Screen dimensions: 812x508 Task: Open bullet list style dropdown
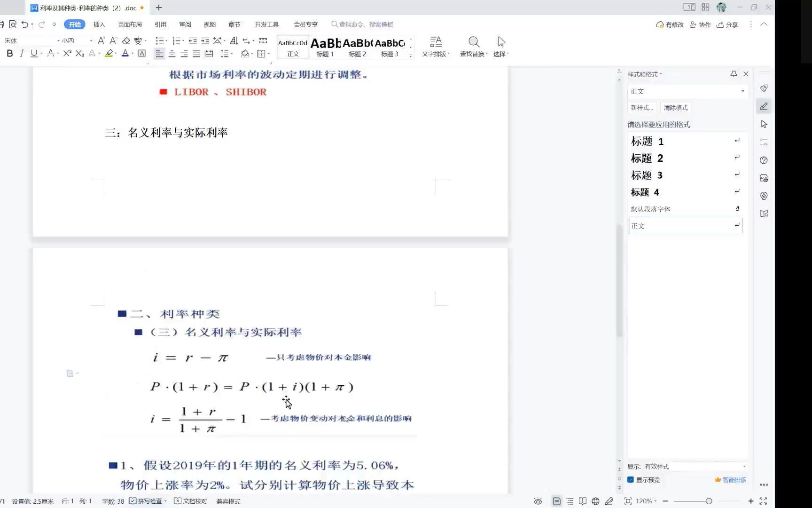coord(166,41)
